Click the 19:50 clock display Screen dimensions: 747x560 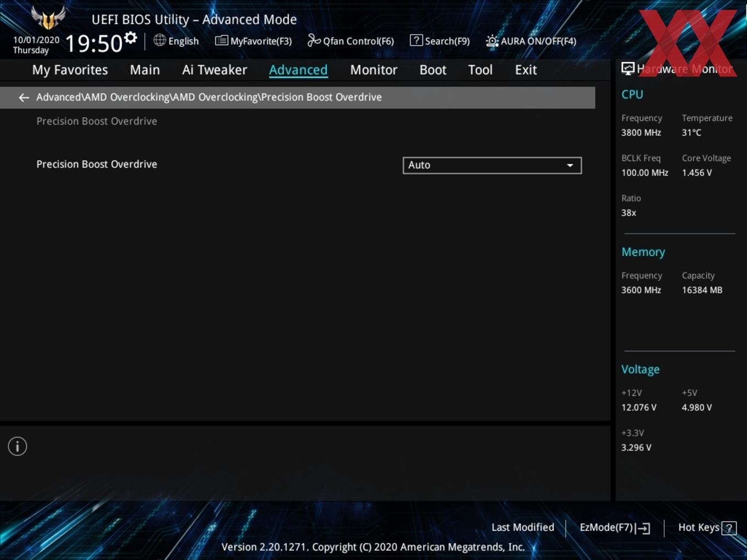click(x=94, y=43)
